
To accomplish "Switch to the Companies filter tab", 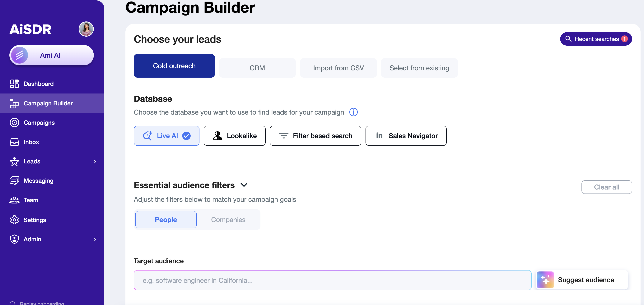I will (228, 220).
